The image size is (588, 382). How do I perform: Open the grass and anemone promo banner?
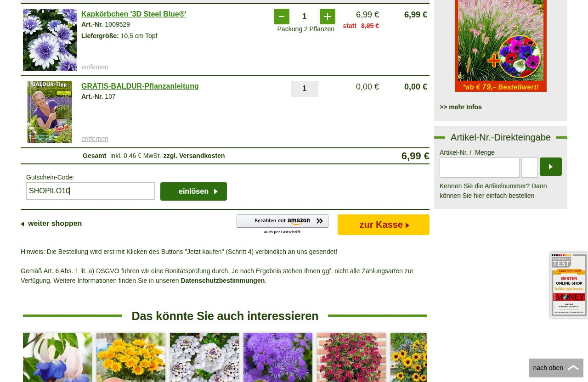coord(501,46)
